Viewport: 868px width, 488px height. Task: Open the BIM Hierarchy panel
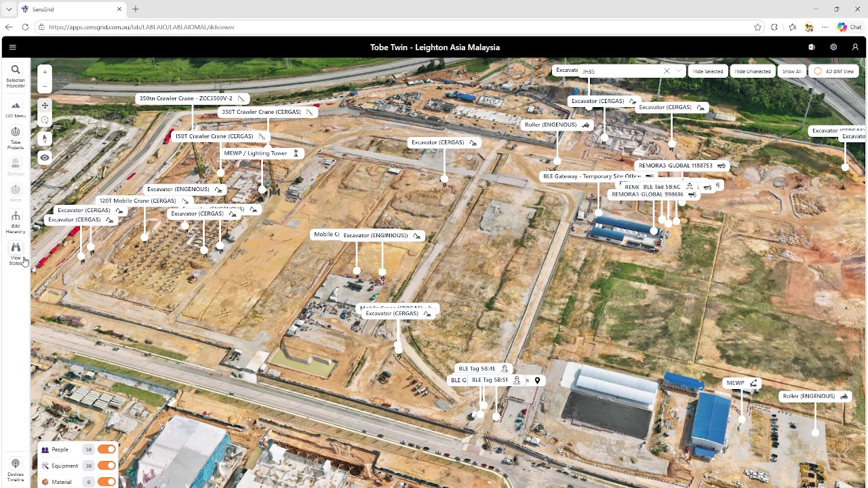tap(16, 222)
